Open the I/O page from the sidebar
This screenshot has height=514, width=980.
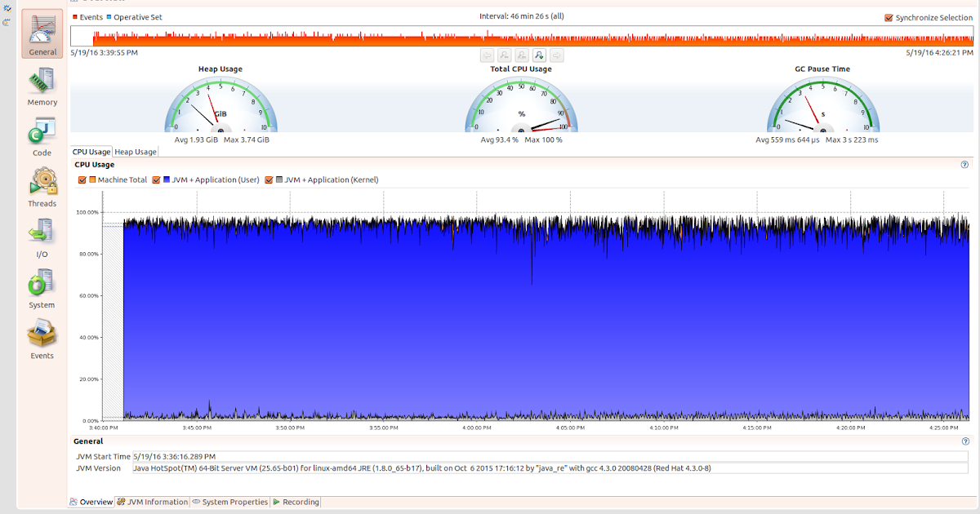(42, 237)
